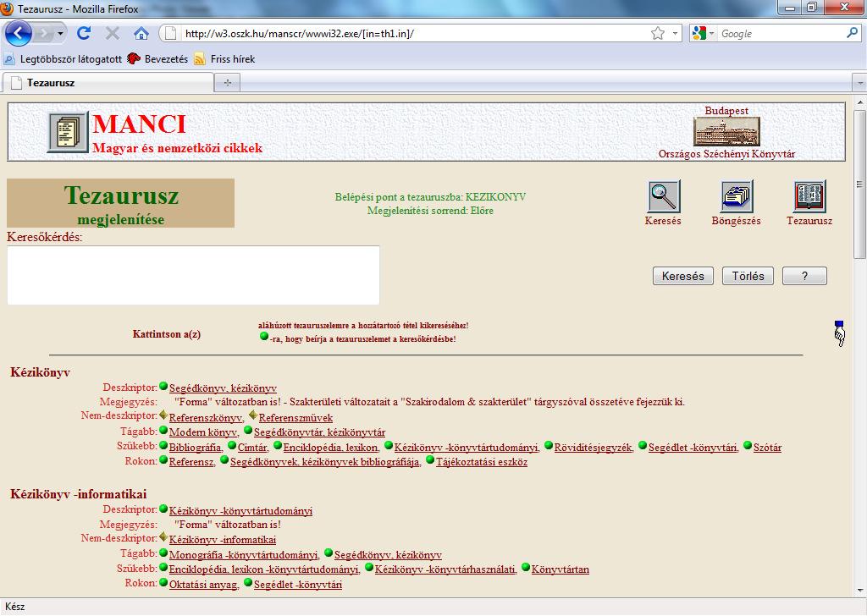The width and height of the screenshot is (867, 616).
Task: Click in the Keresőkérdés text area
Action: [194, 275]
